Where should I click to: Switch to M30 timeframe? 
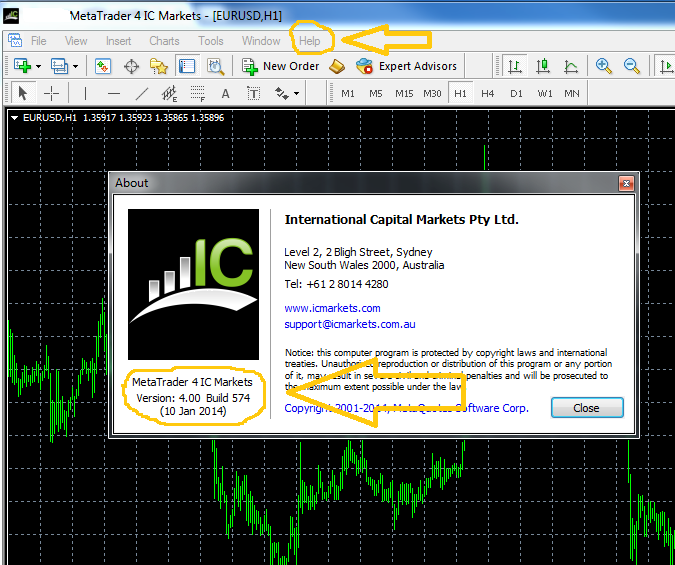(432, 93)
